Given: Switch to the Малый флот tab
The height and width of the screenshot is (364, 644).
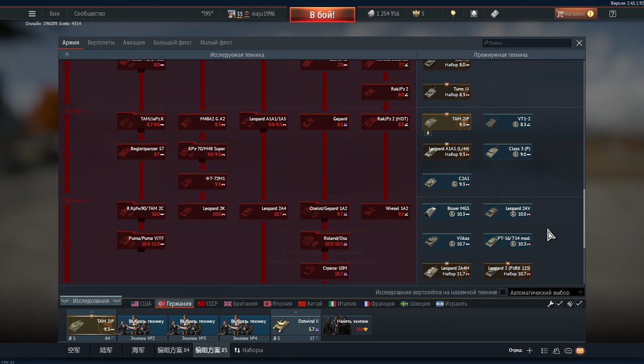Looking at the screenshot, I should tap(216, 43).
